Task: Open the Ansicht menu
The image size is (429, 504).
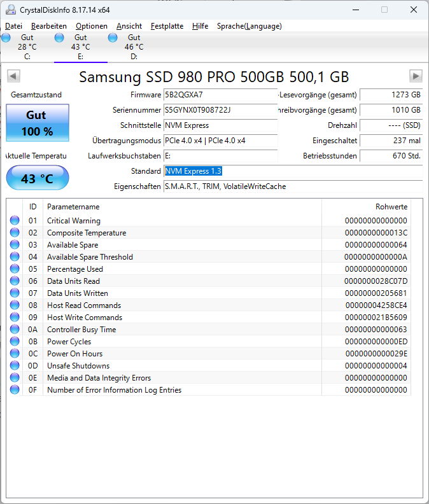Action: [x=129, y=26]
